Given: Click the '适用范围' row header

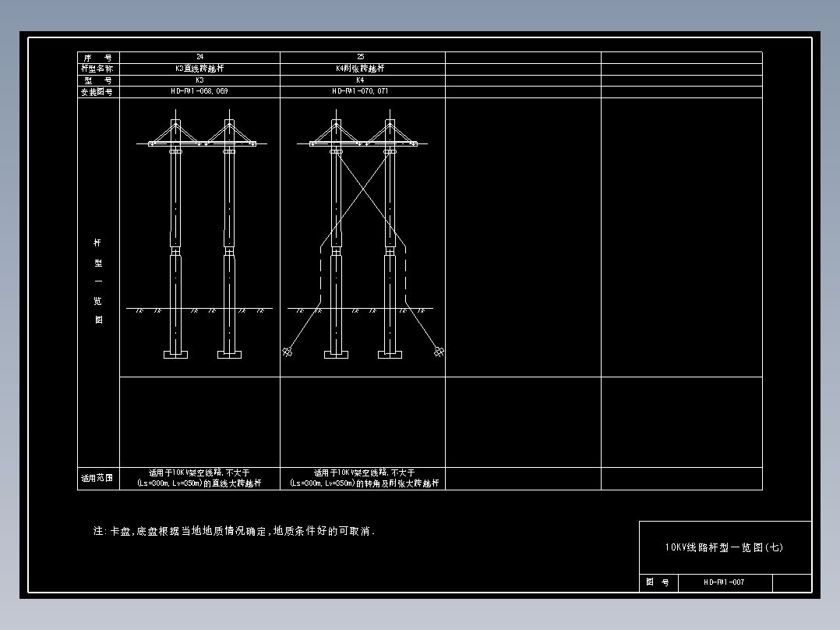Looking at the screenshot, I should point(97,478).
